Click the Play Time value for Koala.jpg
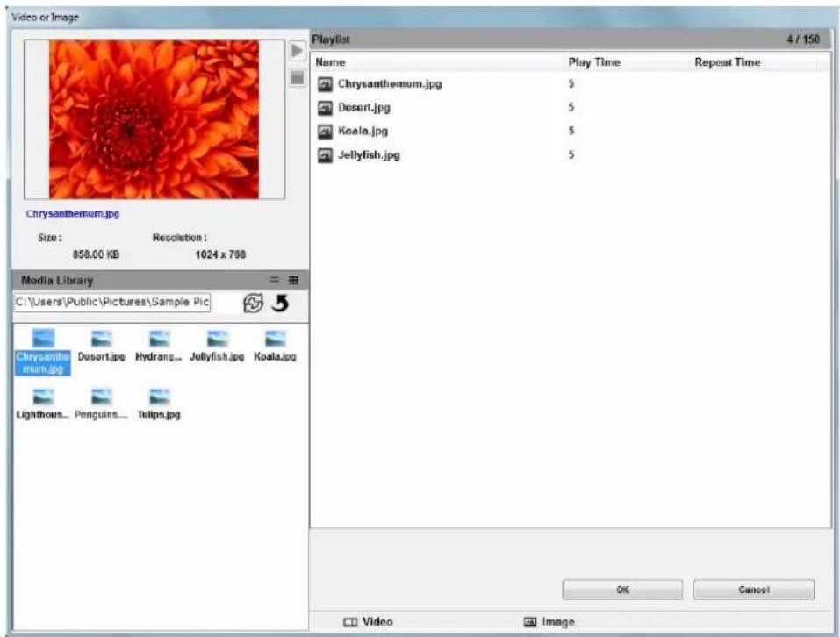Image resolution: width=840 pixels, height=637 pixels. point(571,131)
